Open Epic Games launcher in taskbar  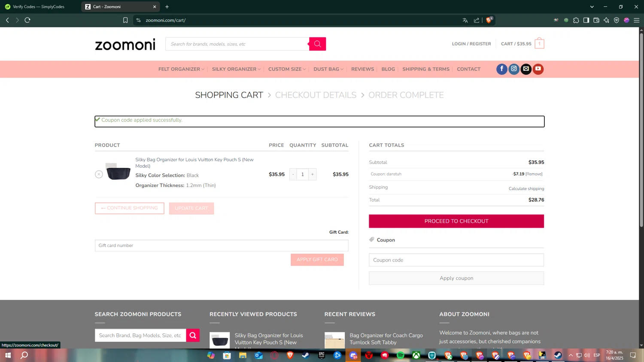click(x=322, y=355)
